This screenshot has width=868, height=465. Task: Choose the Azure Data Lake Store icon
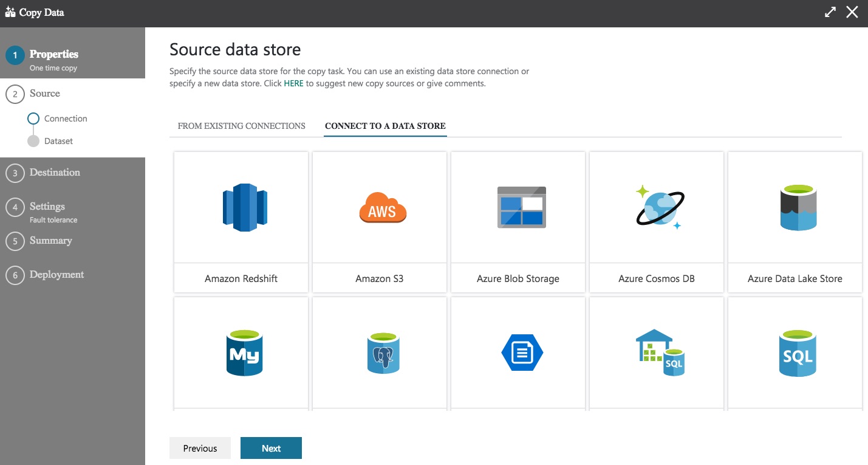[798, 207]
